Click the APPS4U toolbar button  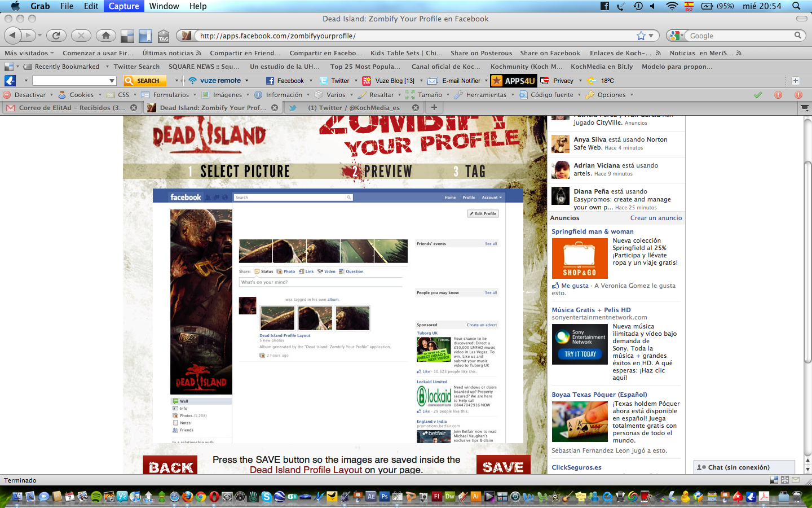coord(513,81)
